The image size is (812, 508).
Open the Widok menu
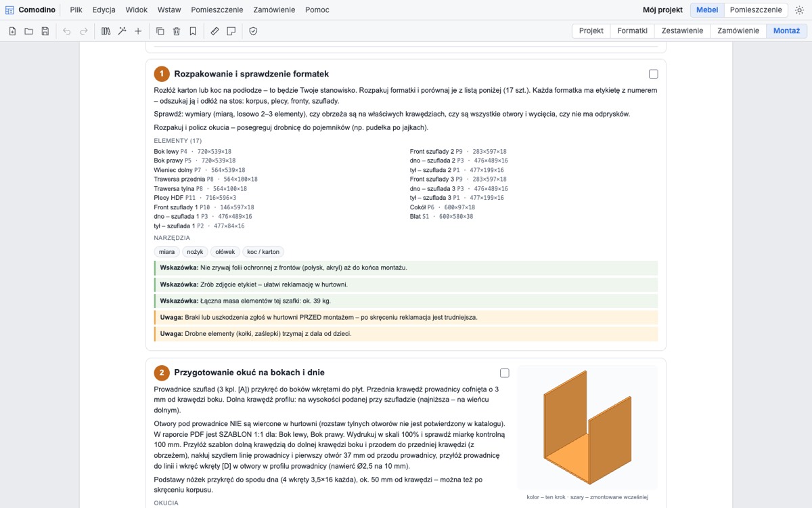[x=137, y=10]
